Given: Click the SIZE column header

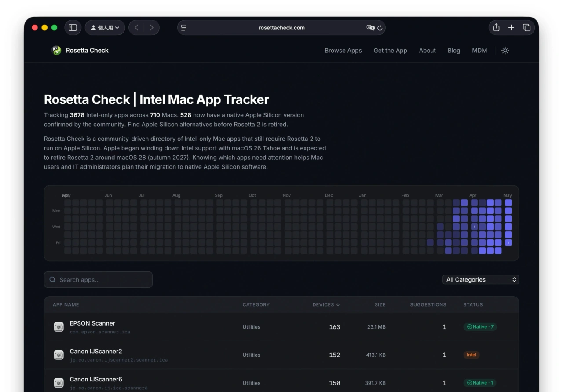Looking at the screenshot, I should click(380, 304).
